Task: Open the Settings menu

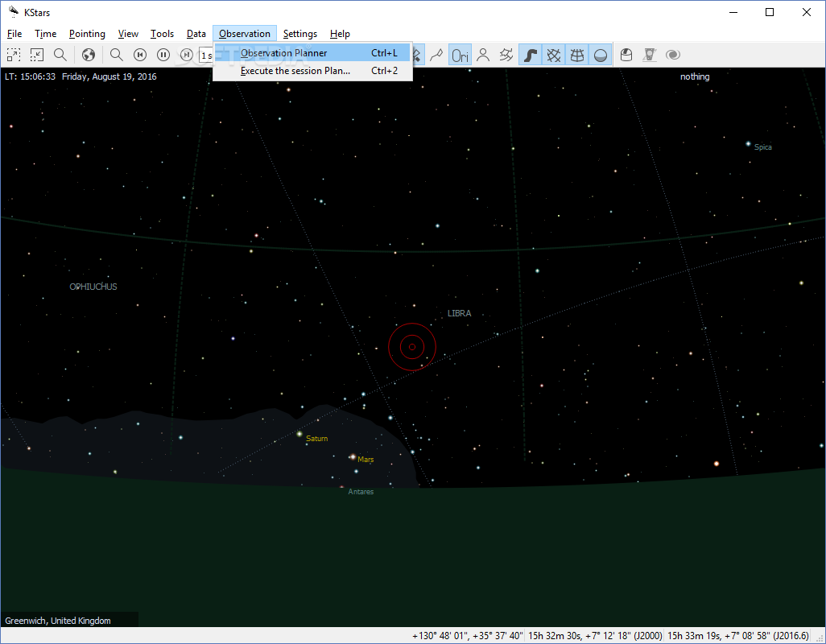Action: (299, 34)
